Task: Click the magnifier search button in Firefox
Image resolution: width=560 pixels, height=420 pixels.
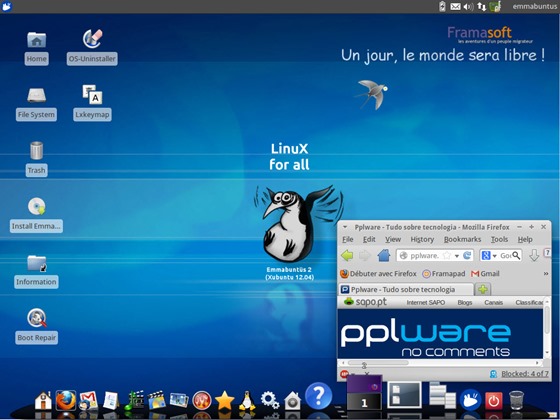Action: (516, 255)
